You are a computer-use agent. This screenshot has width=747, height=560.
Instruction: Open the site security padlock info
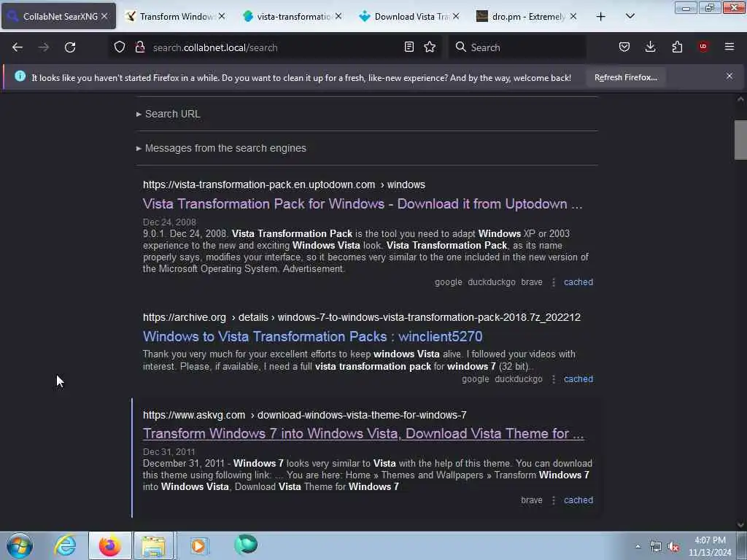click(139, 47)
